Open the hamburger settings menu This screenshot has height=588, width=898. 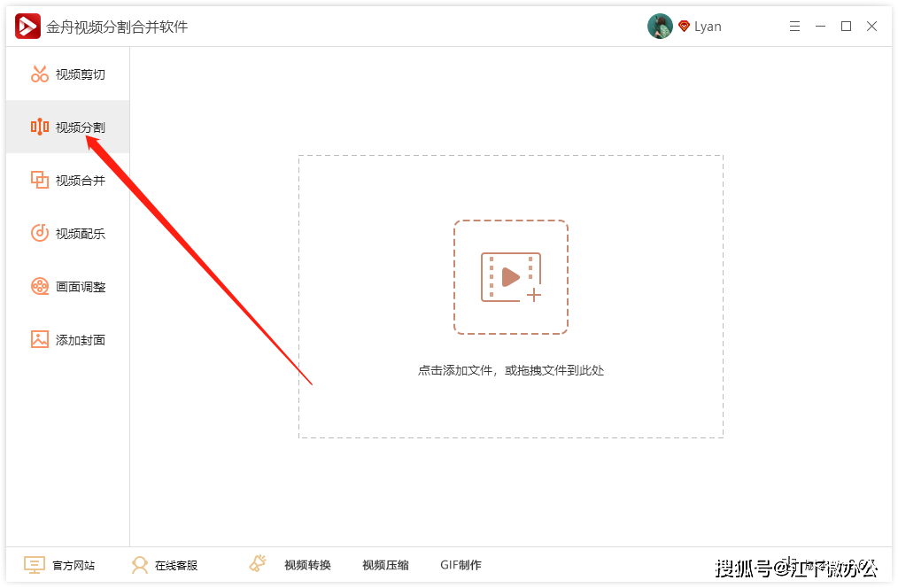click(794, 27)
